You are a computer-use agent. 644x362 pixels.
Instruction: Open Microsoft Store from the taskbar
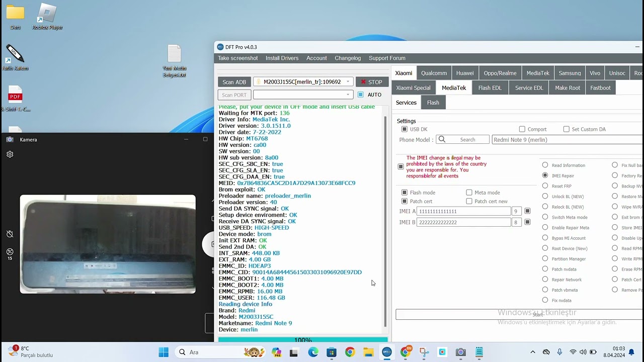pyautogui.click(x=331, y=352)
